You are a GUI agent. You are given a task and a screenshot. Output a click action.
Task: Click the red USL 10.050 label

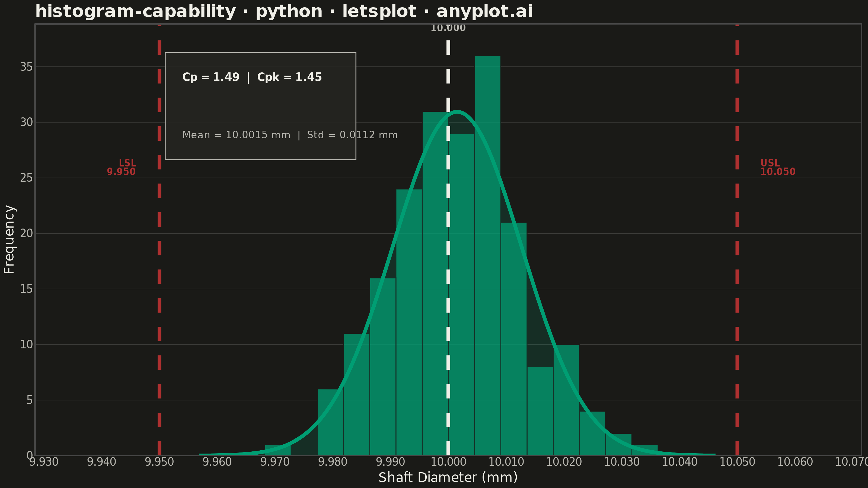[778, 167]
